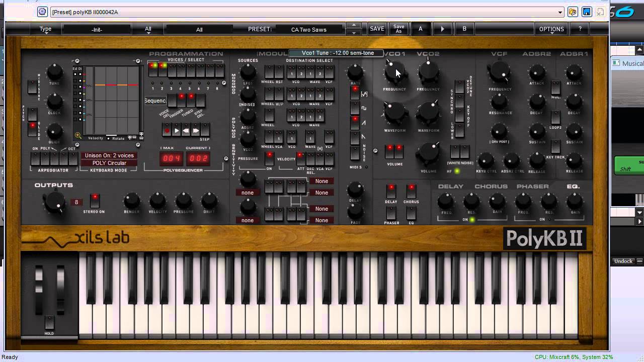Click the ADSR1 ATTACK knob

pos(574,73)
